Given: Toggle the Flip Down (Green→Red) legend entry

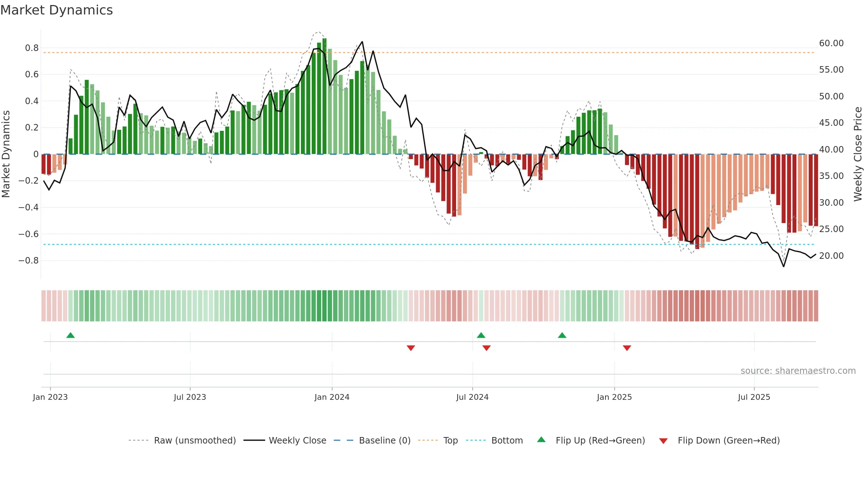Looking at the screenshot, I should pyautogui.click(x=719, y=440).
